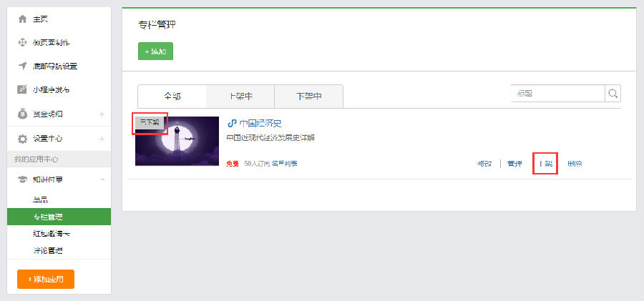644x301 pixels.
Task: Click the 小程序发布 edit icon
Action: [x=22, y=89]
